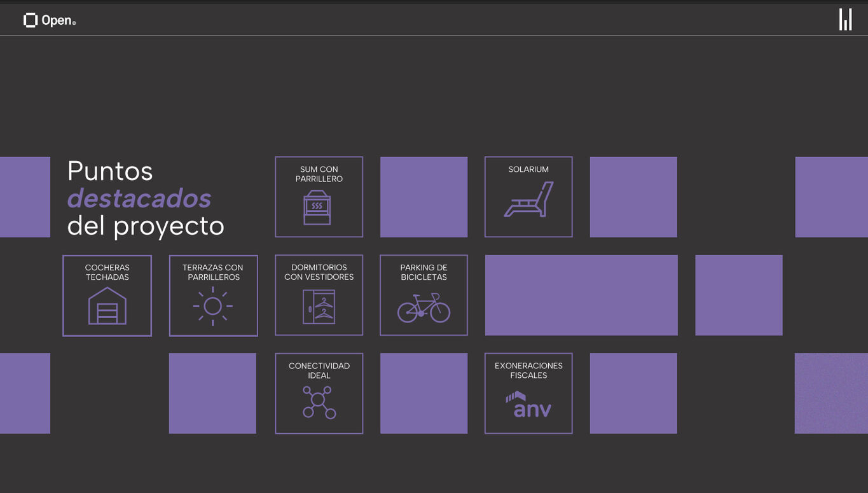Click the anv logo
The width and height of the screenshot is (868, 493).
pyautogui.click(x=528, y=405)
